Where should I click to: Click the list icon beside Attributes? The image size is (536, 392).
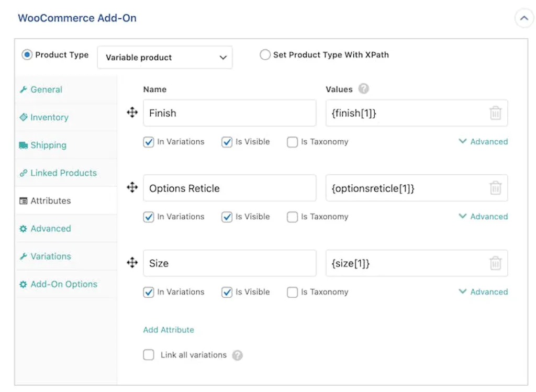pos(23,200)
